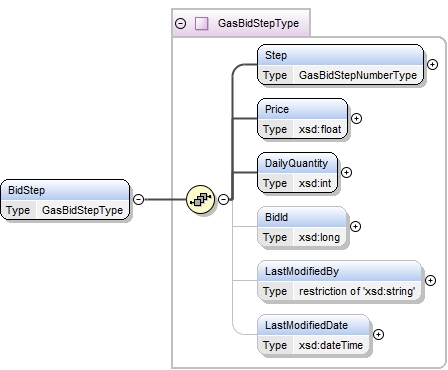Expand the LastModifiedBy element plus icon

[430, 280]
